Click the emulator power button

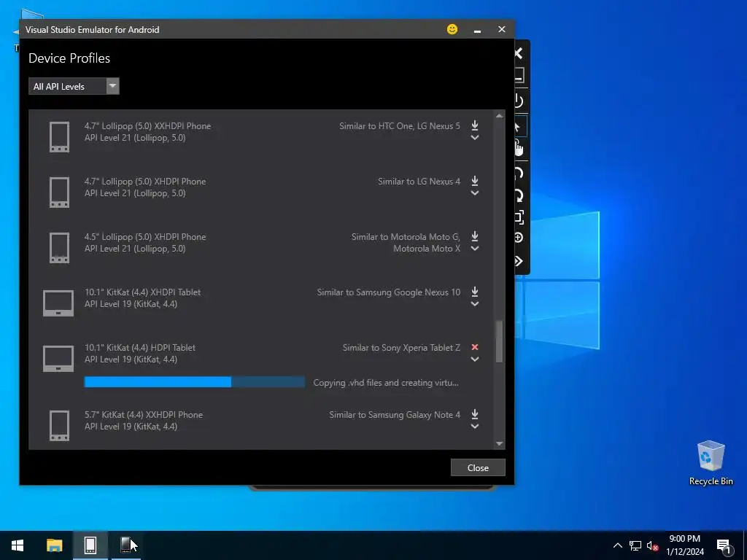coord(519,101)
